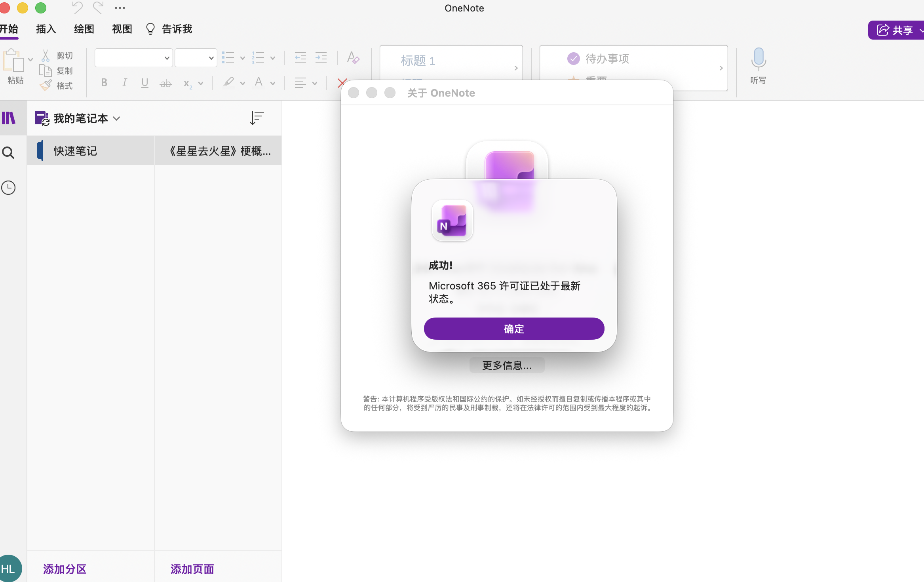Expand the paragraph alignment dropdown arrow
The width and height of the screenshot is (924, 582).
point(315,84)
